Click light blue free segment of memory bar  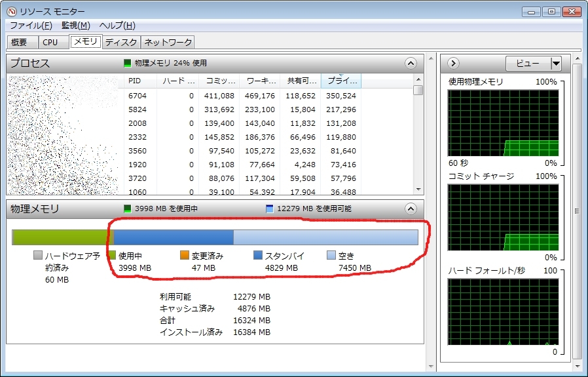325,237
